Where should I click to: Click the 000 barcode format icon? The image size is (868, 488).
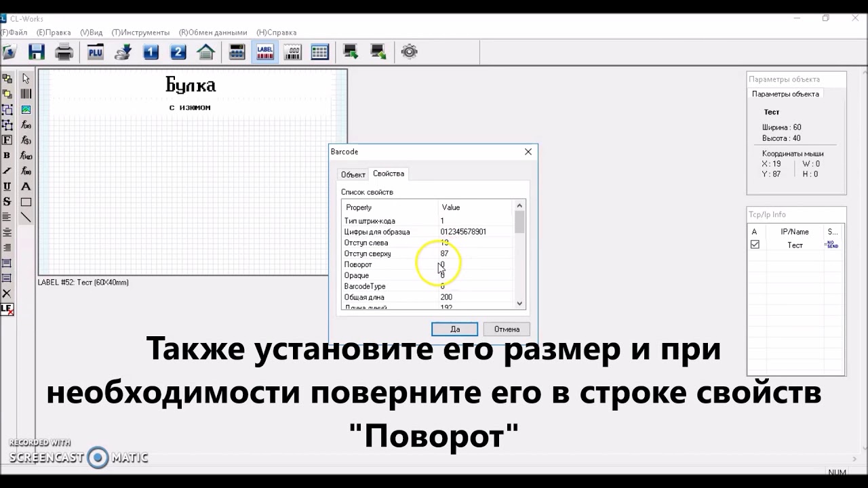(x=292, y=52)
